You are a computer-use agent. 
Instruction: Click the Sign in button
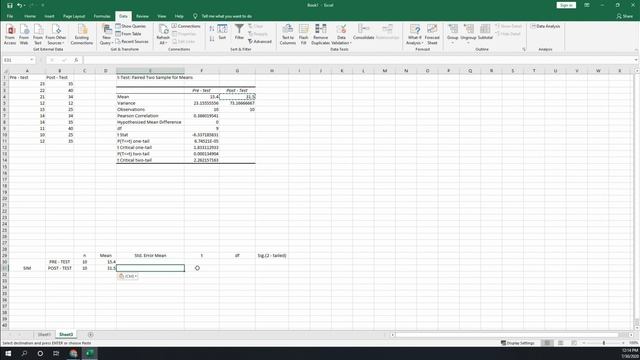pos(566,5)
